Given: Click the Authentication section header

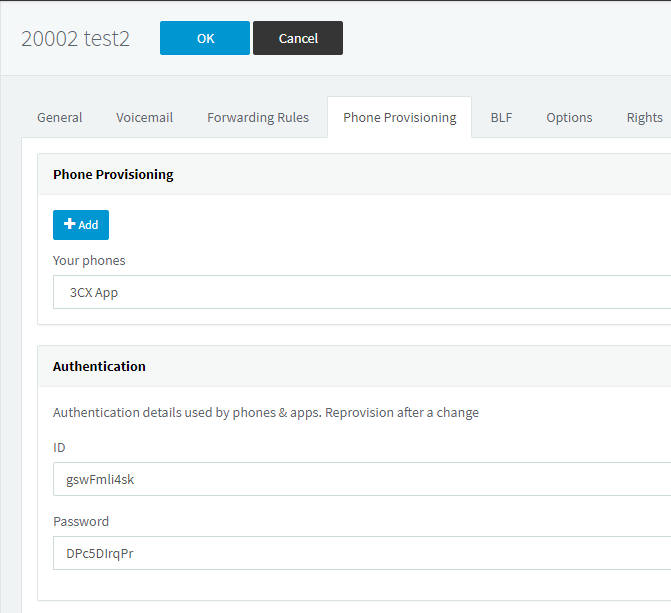Looking at the screenshot, I should (x=99, y=366).
